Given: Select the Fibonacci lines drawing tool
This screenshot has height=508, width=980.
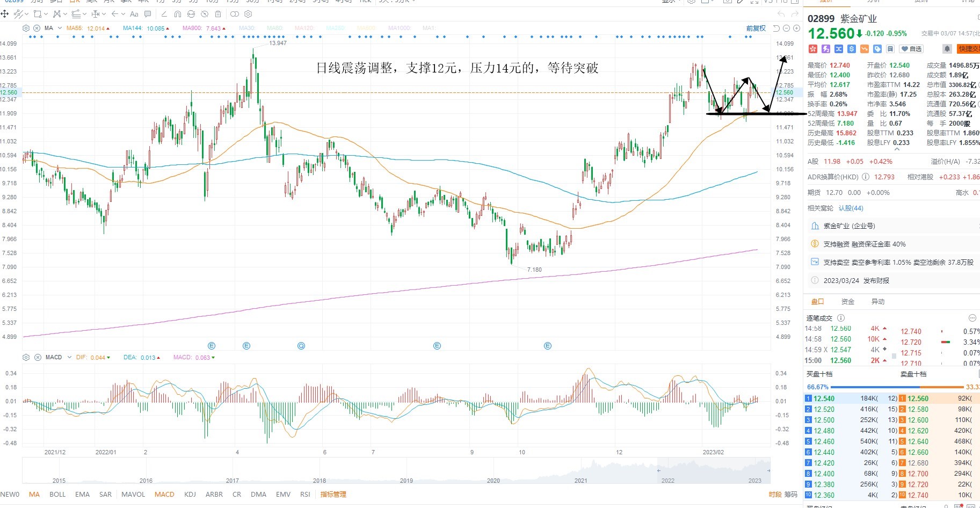Looking at the screenshot, I should (76, 14).
